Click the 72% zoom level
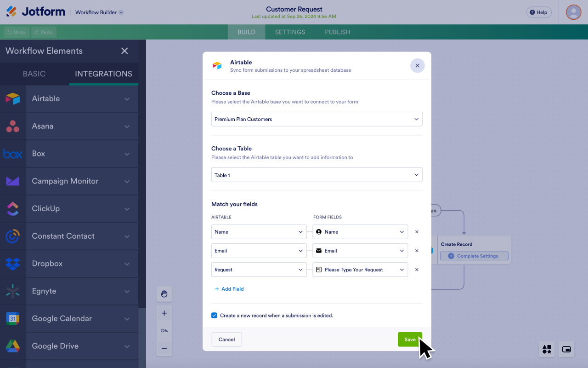Viewport: 588px width, 368px height. (x=164, y=331)
